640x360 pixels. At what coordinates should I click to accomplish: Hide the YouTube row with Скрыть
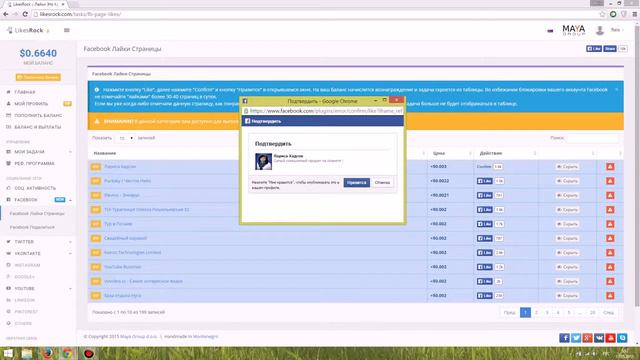567,267
